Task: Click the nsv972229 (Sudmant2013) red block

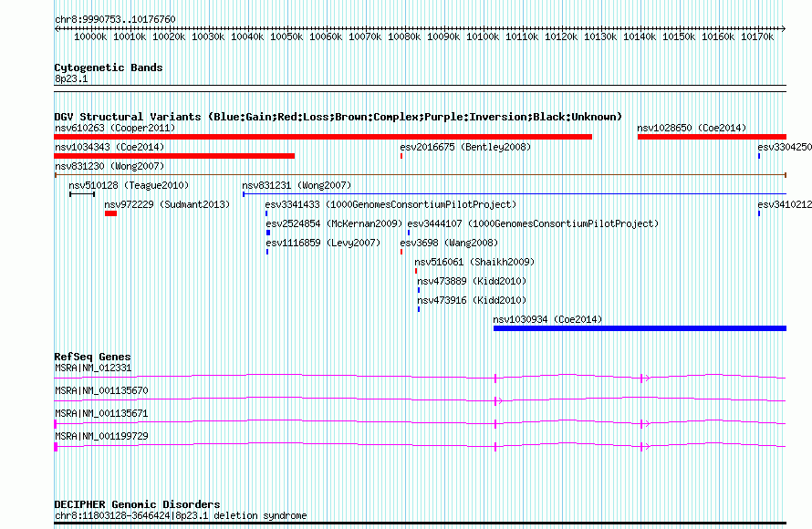Action: [x=110, y=213]
